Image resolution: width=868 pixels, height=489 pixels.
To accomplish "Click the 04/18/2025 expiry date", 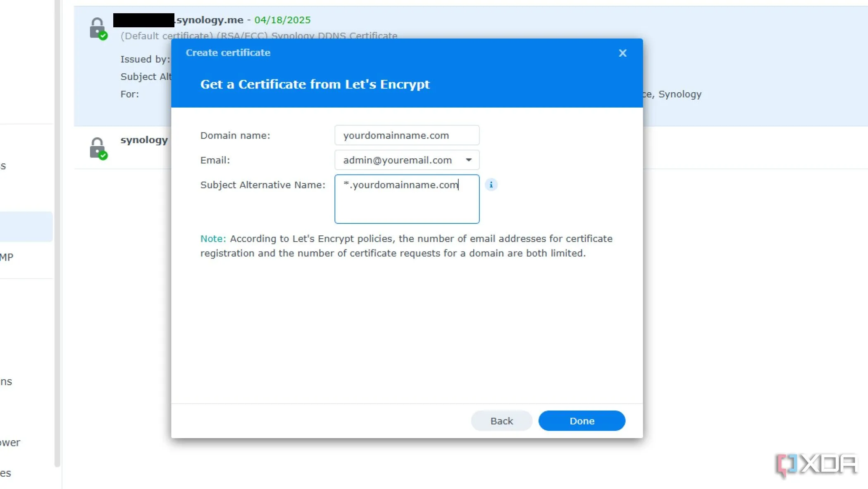I will coord(282,20).
